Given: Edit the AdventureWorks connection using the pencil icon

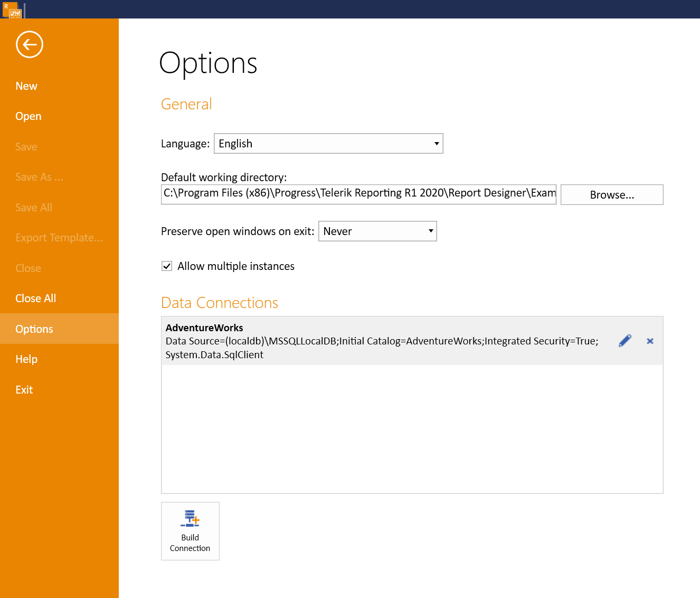Looking at the screenshot, I should tap(625, 341).
